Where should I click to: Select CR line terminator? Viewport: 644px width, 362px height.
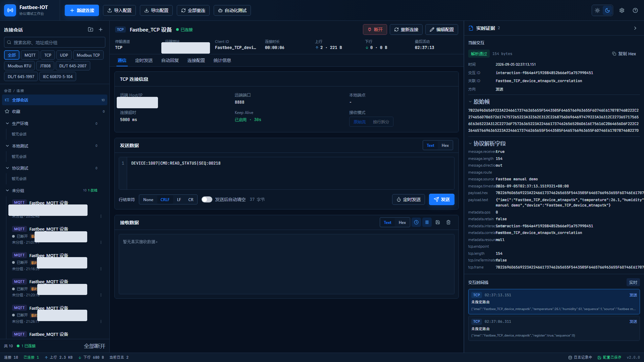tap(191, 199)
